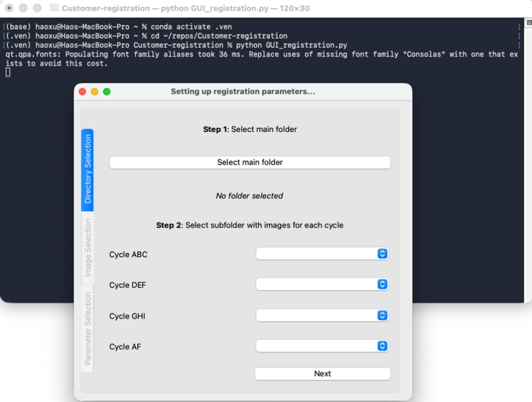Minimize the registration dialog using yellow button
Image resolution: width=532 pixels, height=402 pixels.
(95, 92)
